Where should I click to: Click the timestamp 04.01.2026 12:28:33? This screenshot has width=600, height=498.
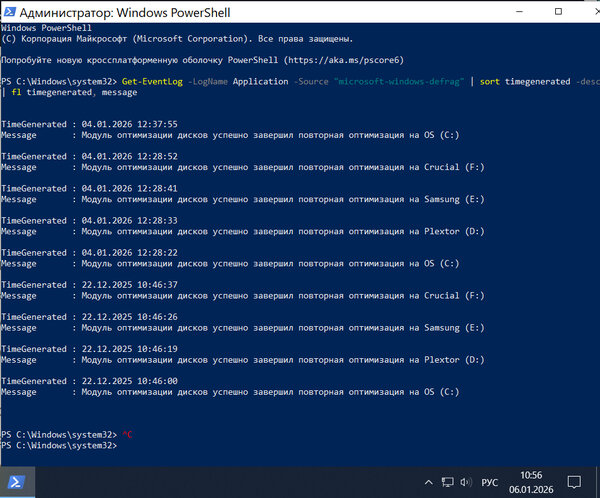(129, 221)
